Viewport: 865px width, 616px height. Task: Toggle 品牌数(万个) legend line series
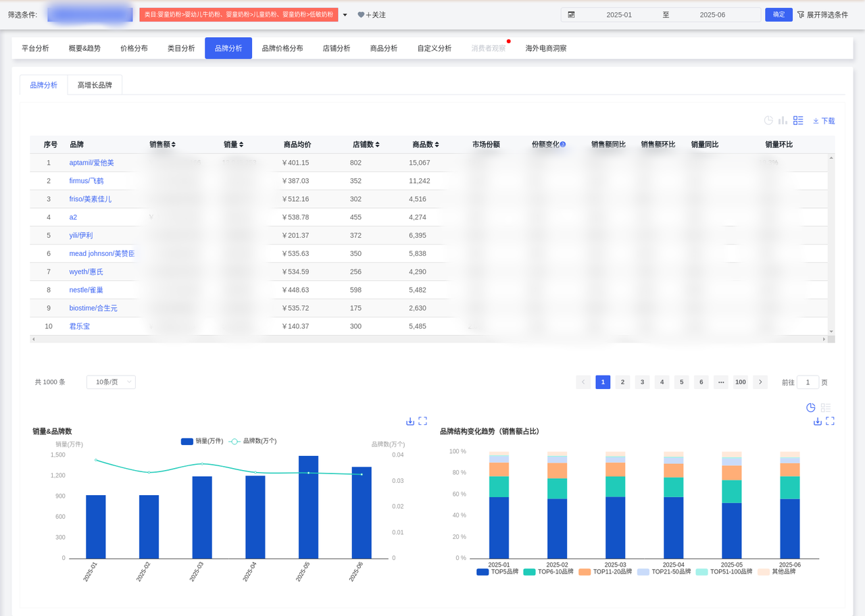coord(253,441)
